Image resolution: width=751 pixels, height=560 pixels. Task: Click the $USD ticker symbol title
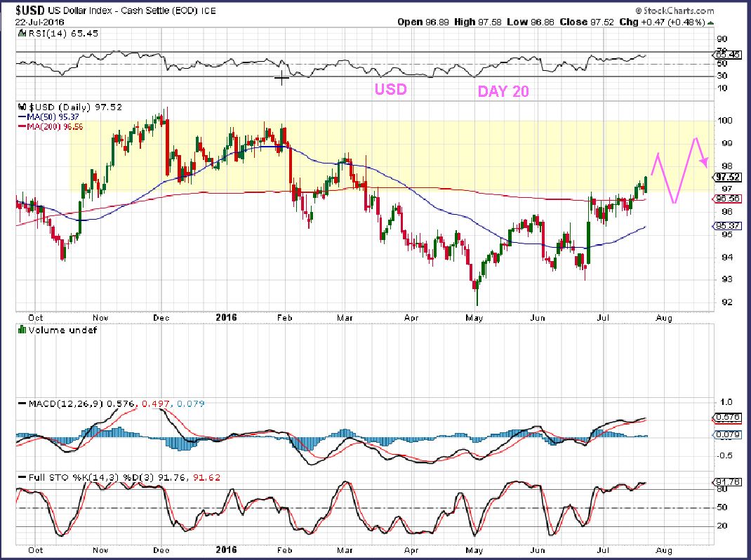[x=30, y=10]
